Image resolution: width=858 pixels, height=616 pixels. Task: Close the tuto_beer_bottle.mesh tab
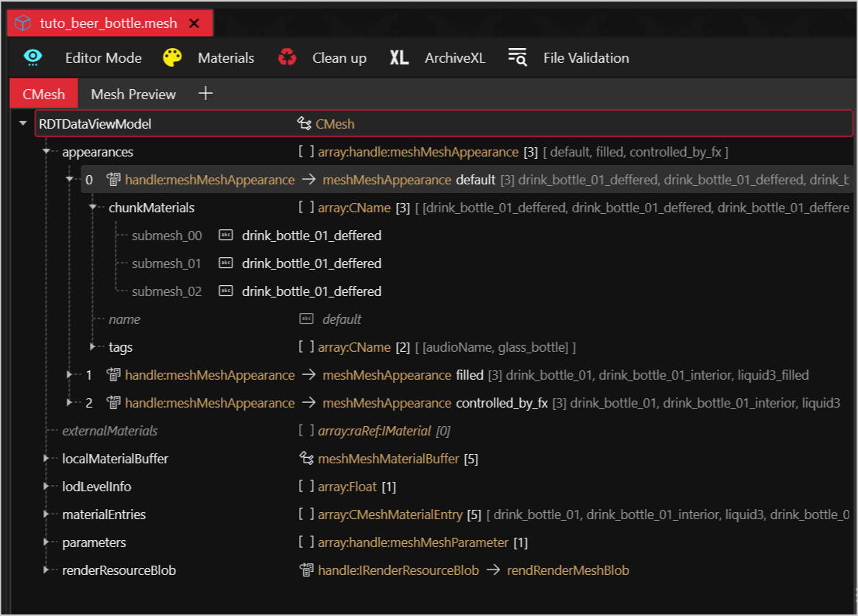pos(194,23)
